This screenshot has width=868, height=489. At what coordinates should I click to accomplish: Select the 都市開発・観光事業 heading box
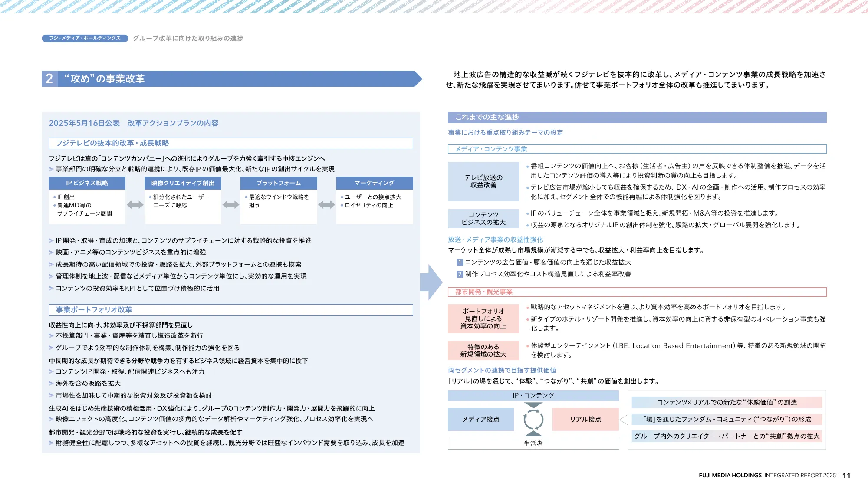(x=637, y=292)
